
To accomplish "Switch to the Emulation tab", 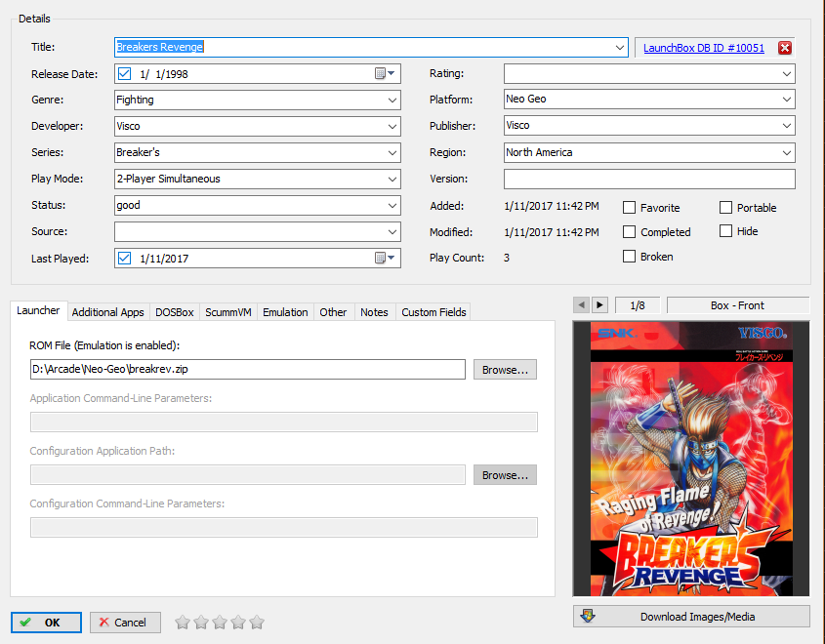I will [285, 312].
